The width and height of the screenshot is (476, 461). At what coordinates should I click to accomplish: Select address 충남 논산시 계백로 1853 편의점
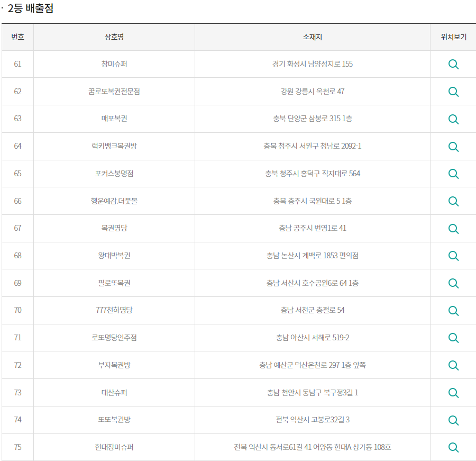click(313, 255)
